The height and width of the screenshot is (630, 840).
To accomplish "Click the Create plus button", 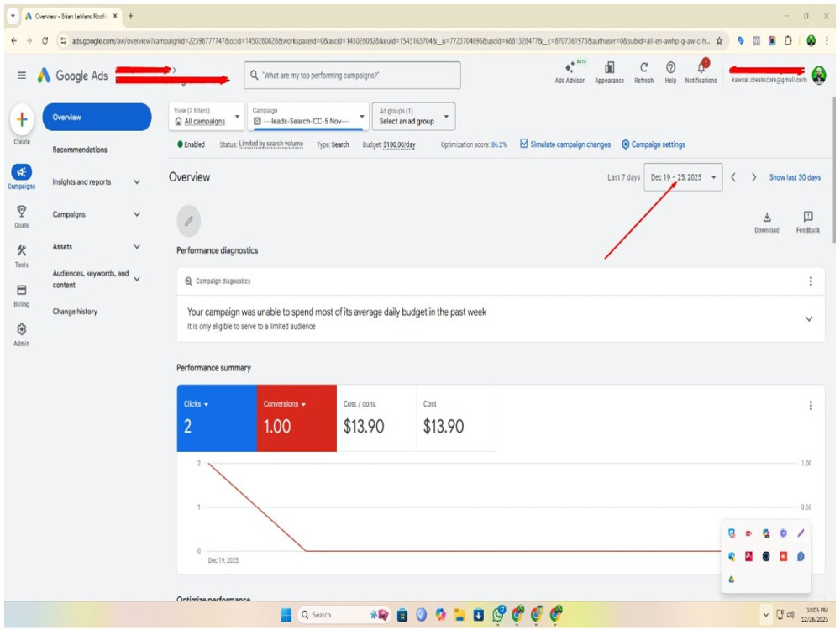I will pyautogui.click(x=22, y=119).
